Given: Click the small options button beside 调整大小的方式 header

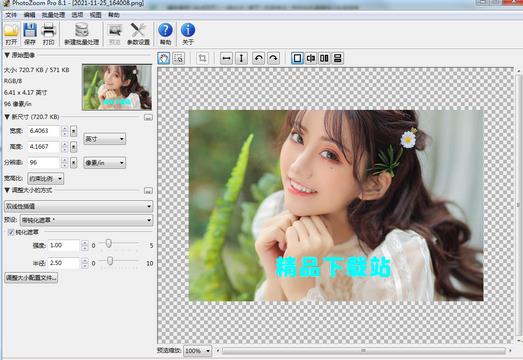Looking at the screenshot, I should pos(148,191).
